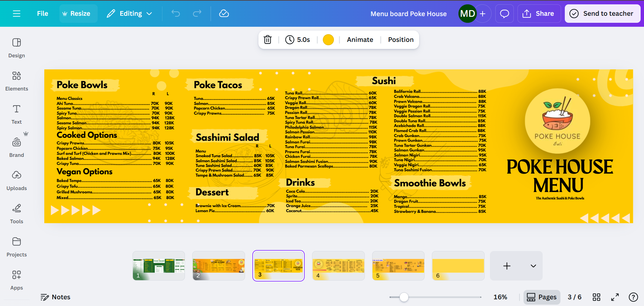Open yellow background color swatch

click(x=328, y=40)
